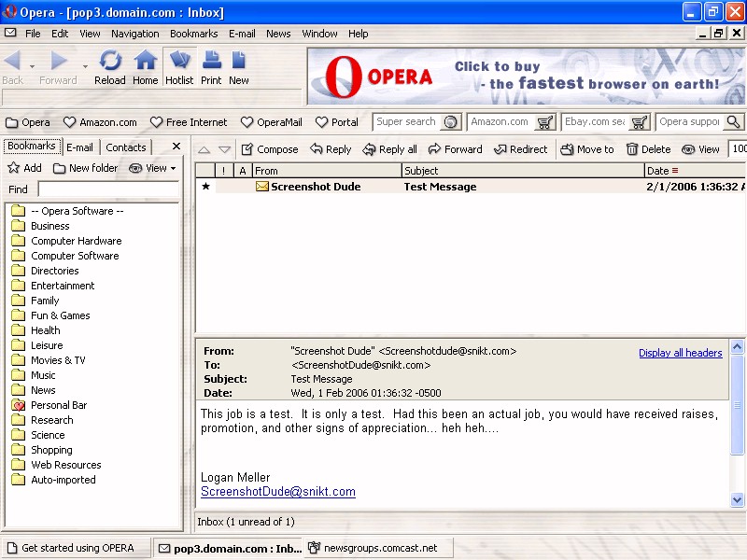Toggle the star flag on Test Message
The height and width of the screenshot is (560, 747).
(x=205, y=186)
